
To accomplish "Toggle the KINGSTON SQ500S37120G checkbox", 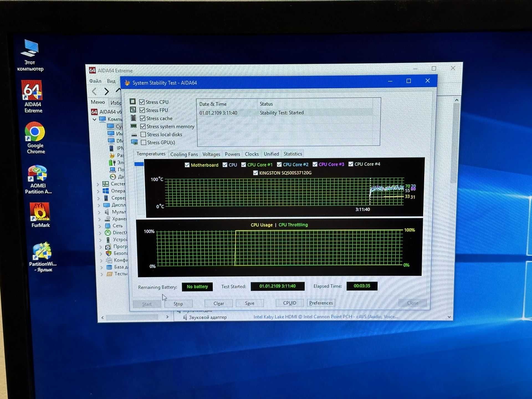I will [255, 173].
